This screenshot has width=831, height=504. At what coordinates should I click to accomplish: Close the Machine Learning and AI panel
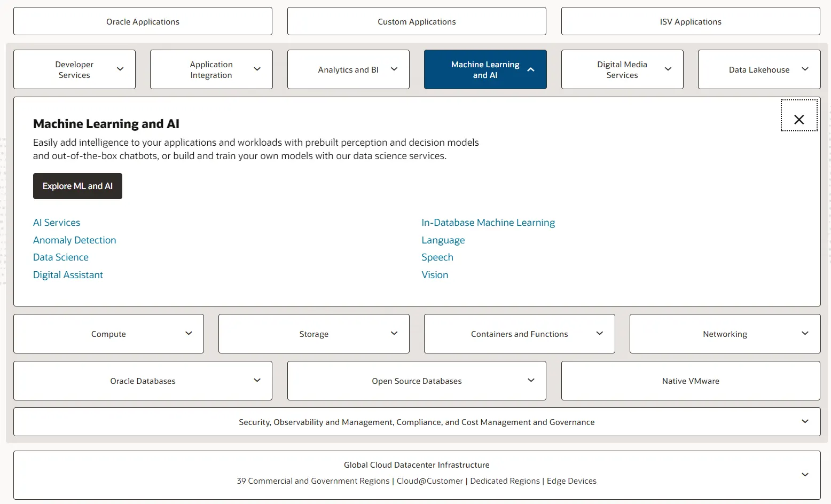(799, 116)
